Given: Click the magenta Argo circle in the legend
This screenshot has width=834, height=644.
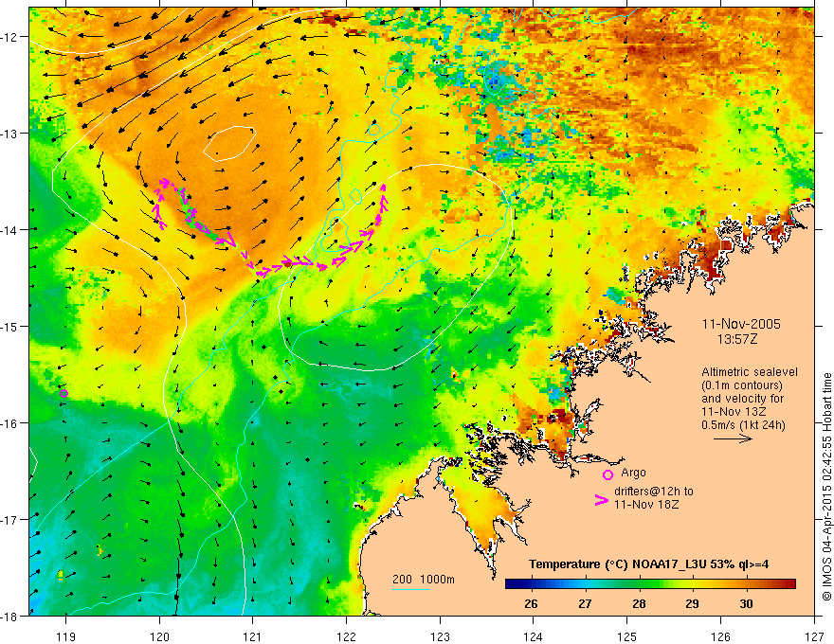Looking at the screenshot, I should pos(607,474).
